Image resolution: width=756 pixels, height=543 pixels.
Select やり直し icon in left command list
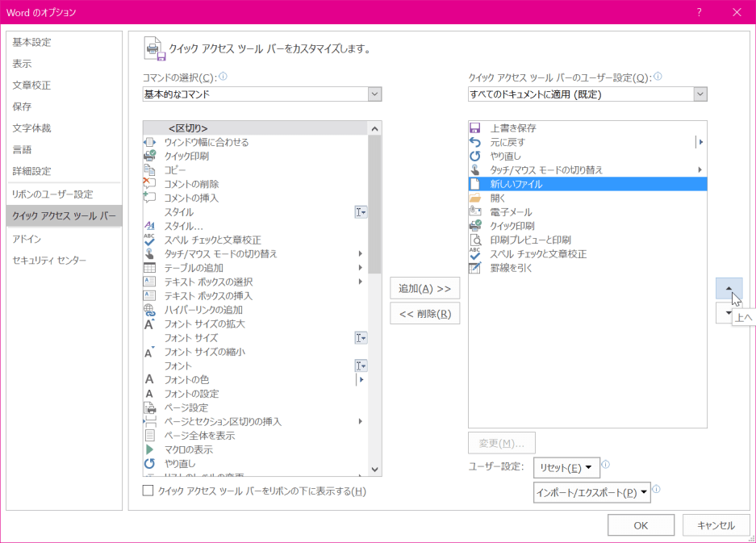pyautogui.click(x=150, y=463)
